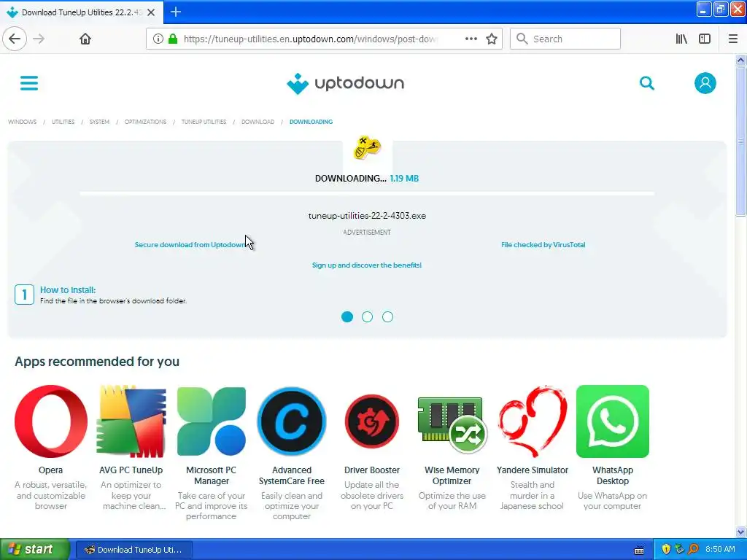Click the Uptodown logo
The height and width of the screenshot is (560, 747).
click(x=345, y=83)
